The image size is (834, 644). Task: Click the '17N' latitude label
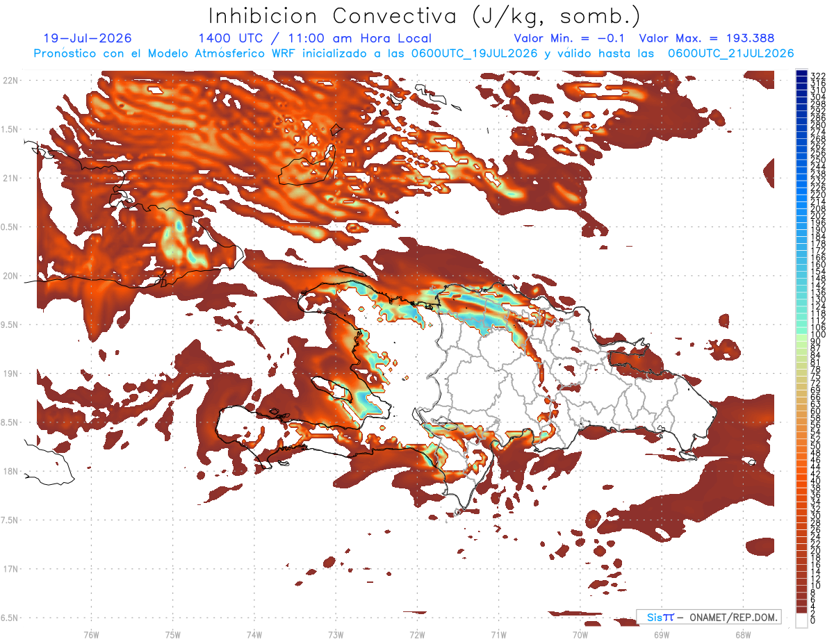click(9, 569)
